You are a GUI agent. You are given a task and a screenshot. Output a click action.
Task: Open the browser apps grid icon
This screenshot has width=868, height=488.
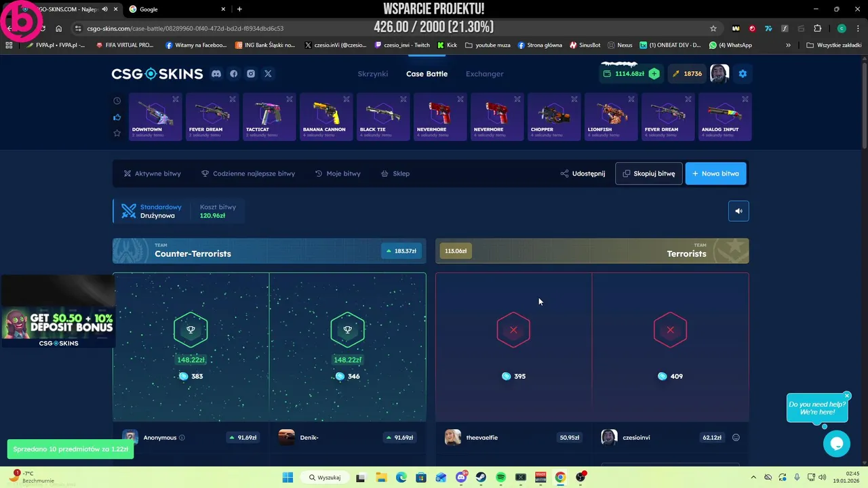tap(9, 45)
